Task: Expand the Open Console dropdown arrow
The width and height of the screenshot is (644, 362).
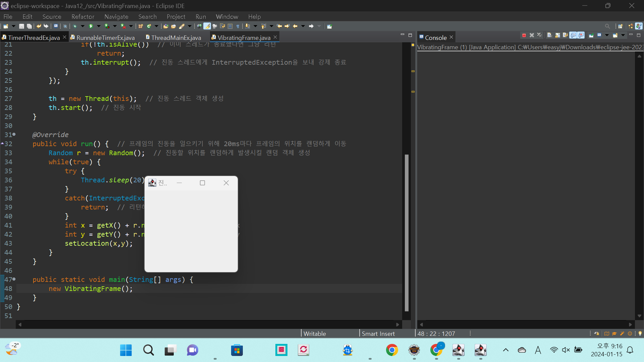Action: (x=623, y=35)
